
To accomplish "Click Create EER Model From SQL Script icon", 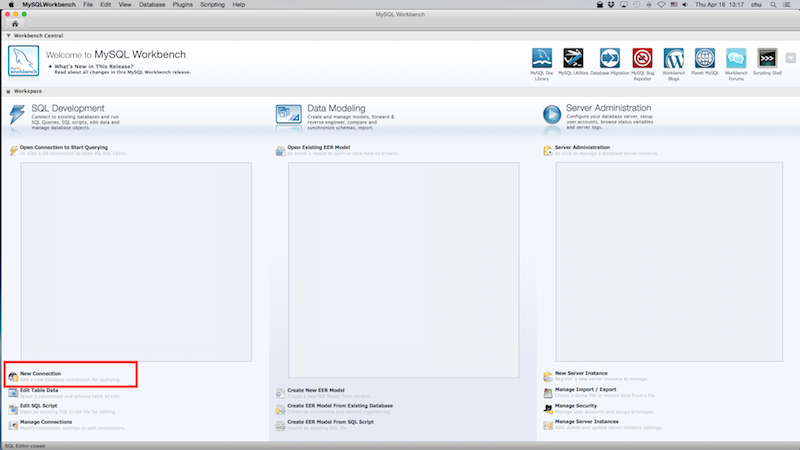I will pyautogui.click(x=280, y=426).
